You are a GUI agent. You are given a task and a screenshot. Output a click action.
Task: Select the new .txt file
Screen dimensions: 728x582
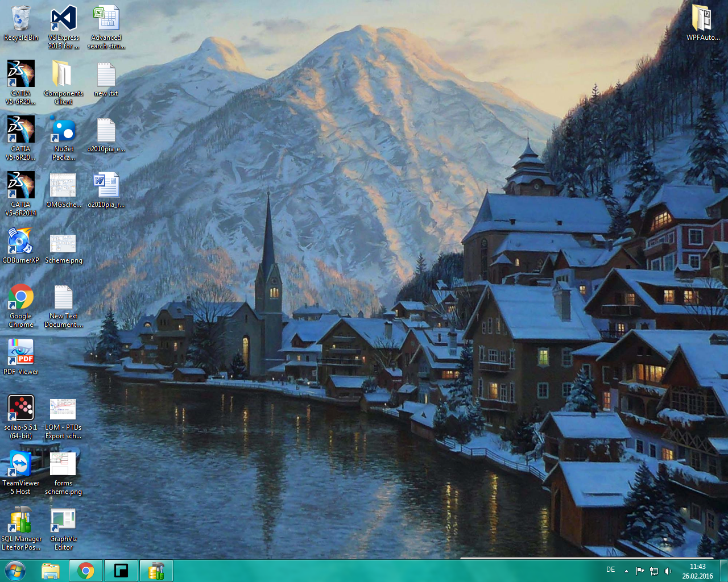point(106,80)
